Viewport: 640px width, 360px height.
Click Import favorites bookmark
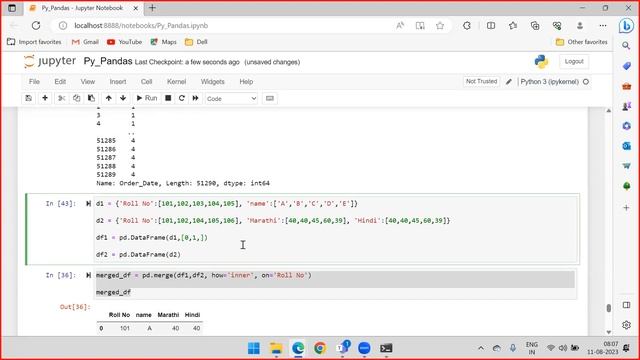click(x=34, y=42)
